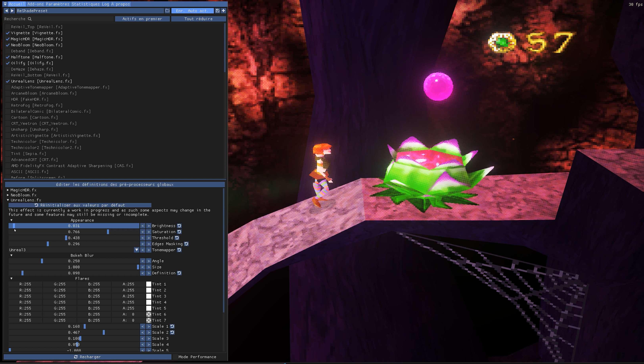This screenshot has width=644, height=364.
Task: Open the Log tab
Action: coord(105,4)
